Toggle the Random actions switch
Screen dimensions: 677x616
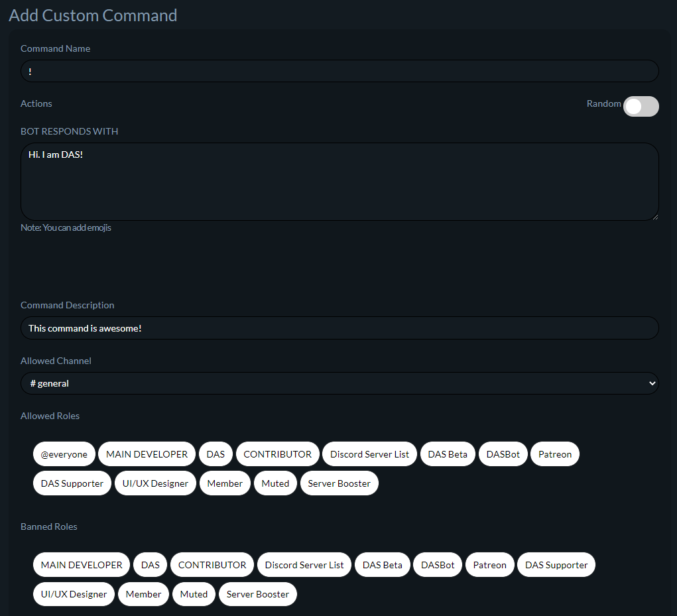[641, 106]
